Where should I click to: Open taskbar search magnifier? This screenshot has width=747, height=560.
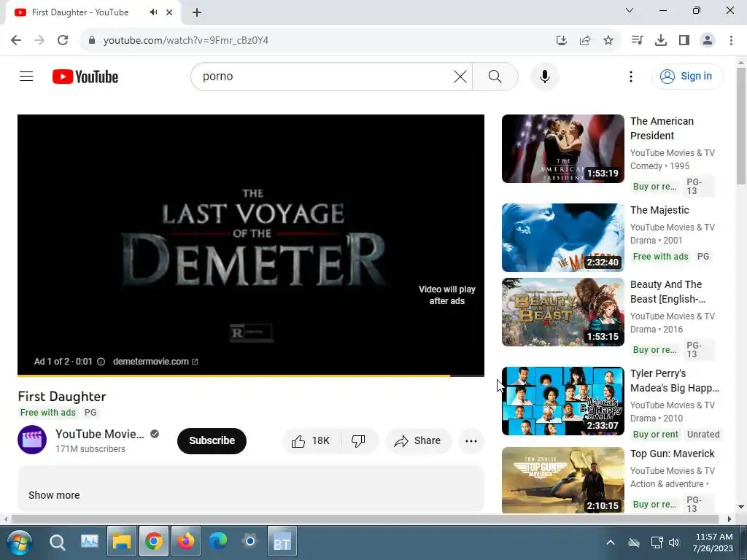57,542
